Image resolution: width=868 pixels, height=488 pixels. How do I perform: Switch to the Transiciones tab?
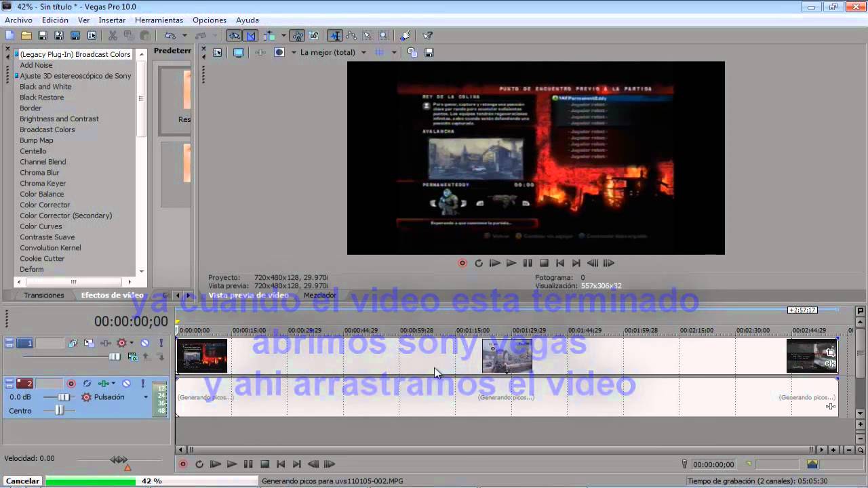[44, 296]
